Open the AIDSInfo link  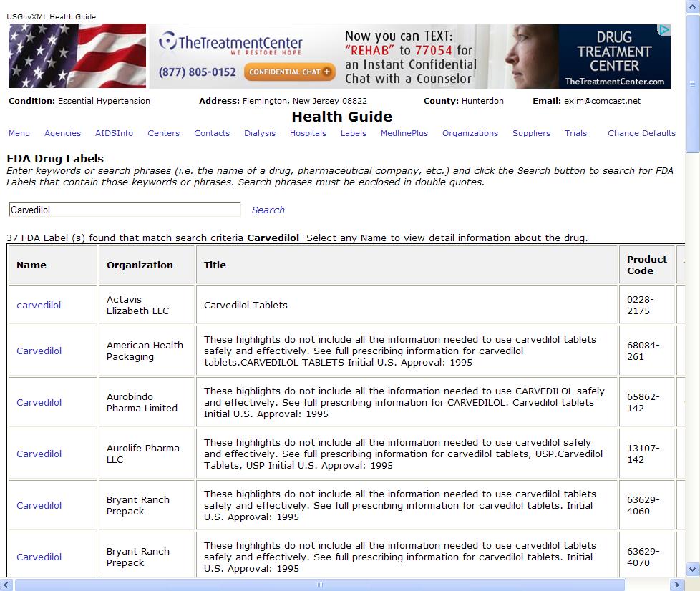(114, 133)
